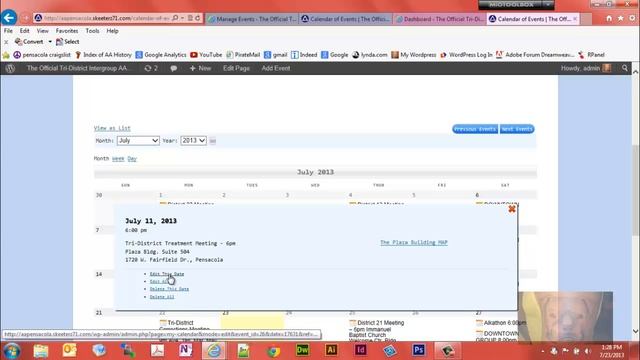The image size is (640, 360).
Task: Click the View as List link
Action: (x=112, y=128)
